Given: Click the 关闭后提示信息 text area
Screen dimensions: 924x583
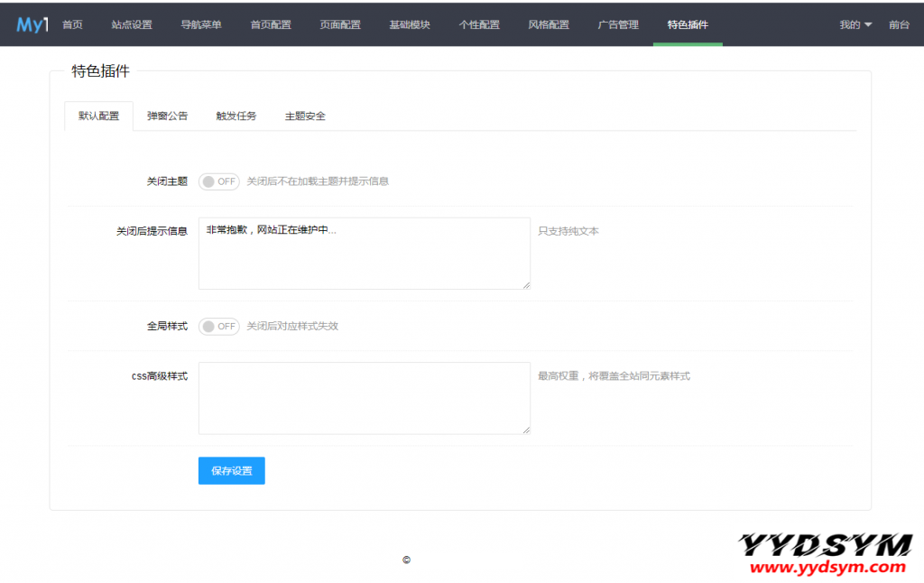Looking at the screenshot, I should click(x=364, y=254).
